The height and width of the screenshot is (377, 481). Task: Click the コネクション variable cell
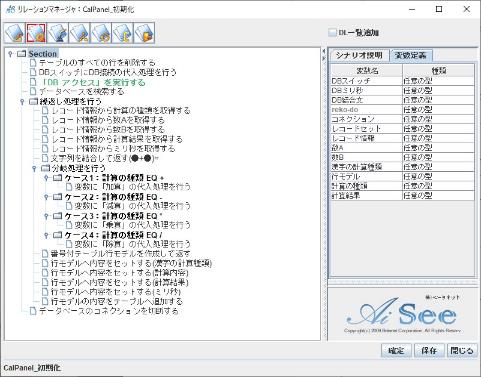367,119
